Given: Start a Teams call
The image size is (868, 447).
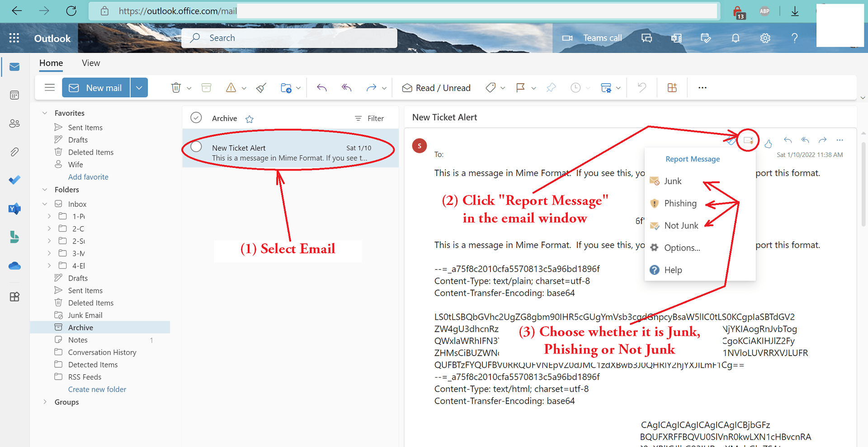Looking at the screenshot, I should coord(592,38).
